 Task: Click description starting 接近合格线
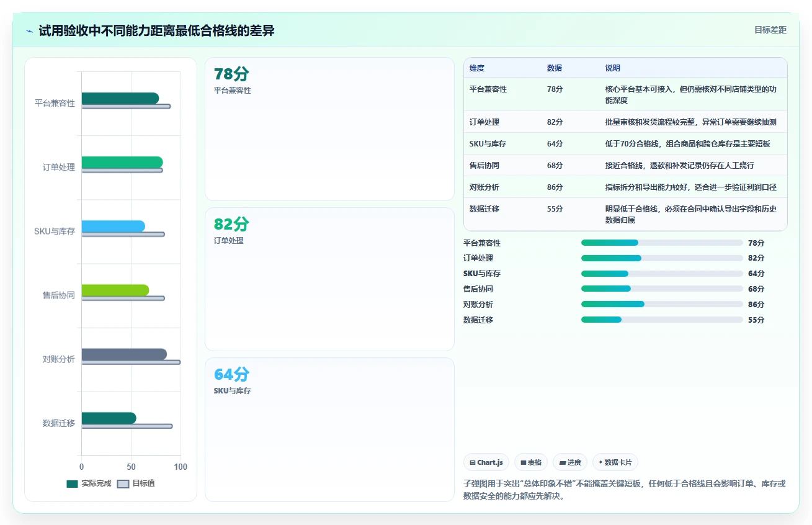(x=680, y=166)
